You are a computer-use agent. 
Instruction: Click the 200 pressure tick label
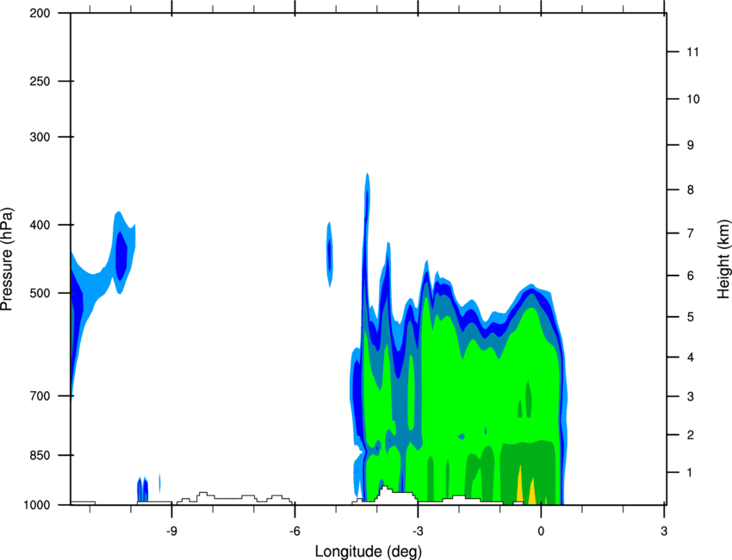tap(40, 13)
